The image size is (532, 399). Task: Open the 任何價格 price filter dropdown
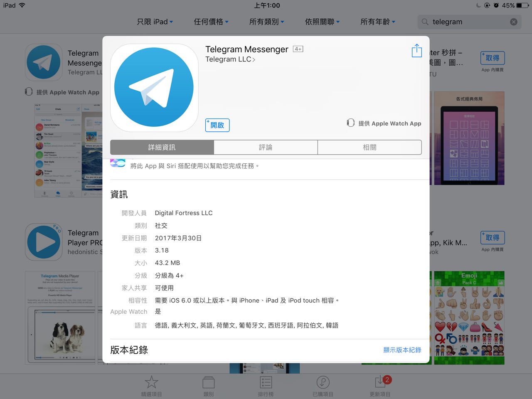[211, 22]
